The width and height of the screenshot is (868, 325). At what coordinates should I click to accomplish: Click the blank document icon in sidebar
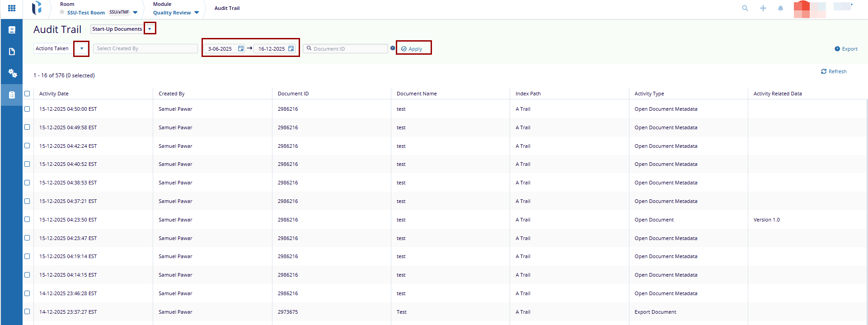(x=12, y=52)
